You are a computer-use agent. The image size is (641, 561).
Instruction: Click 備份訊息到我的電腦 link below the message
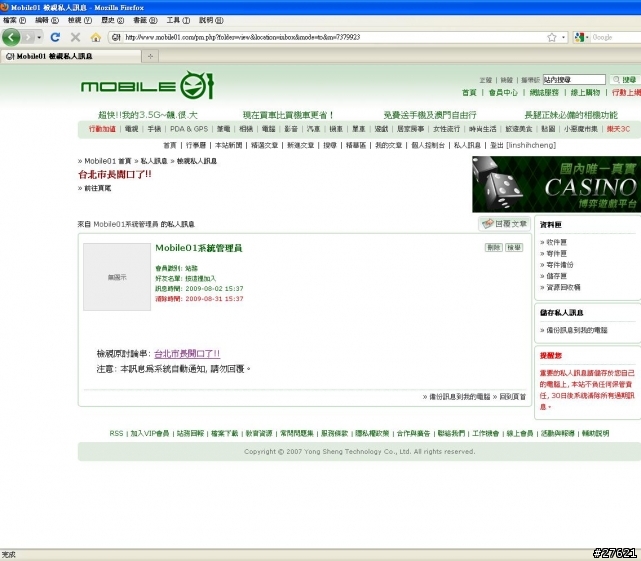click(x=459, y=397)
